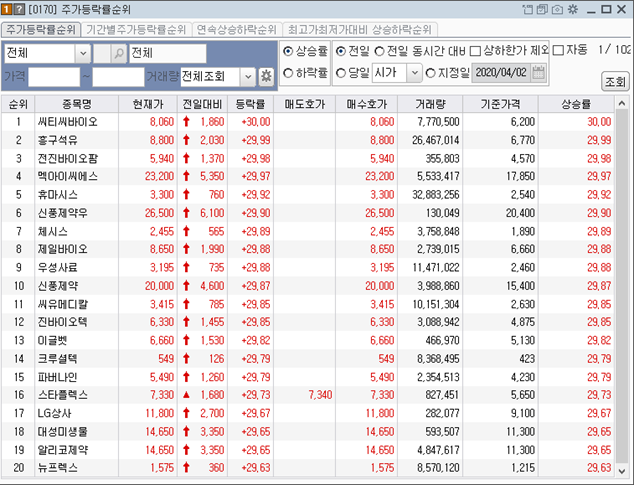
Task: Select the 당일 radio button
Action: pos(341,73)
